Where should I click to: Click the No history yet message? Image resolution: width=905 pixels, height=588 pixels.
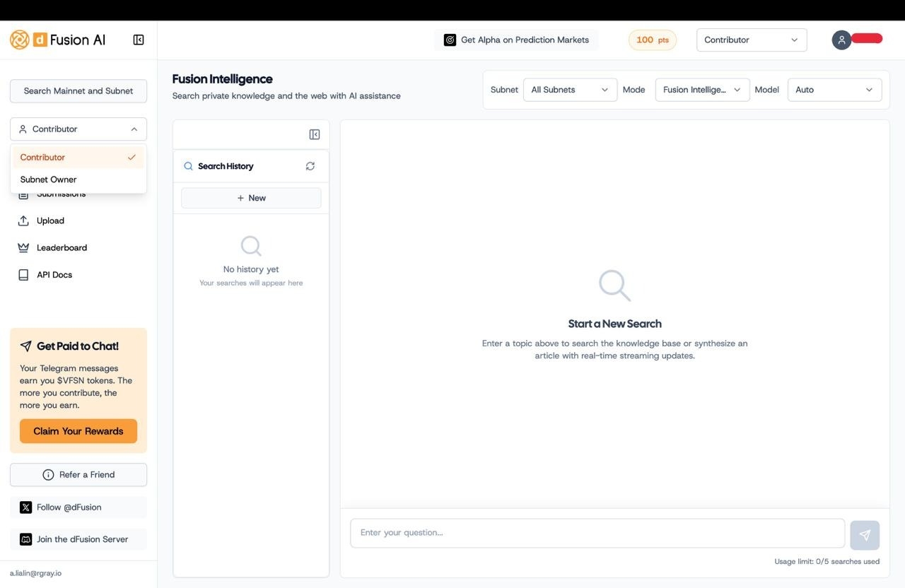point(251,269)
